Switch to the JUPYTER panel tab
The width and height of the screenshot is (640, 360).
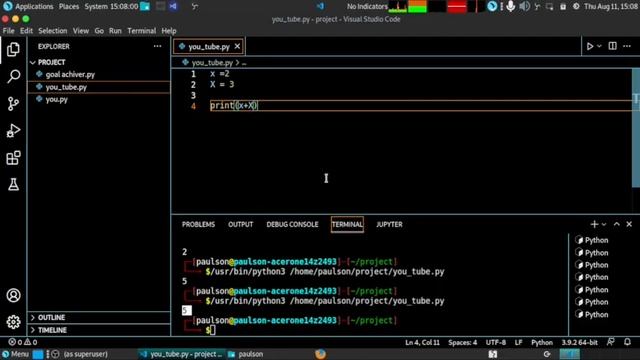tap(389, 224)
